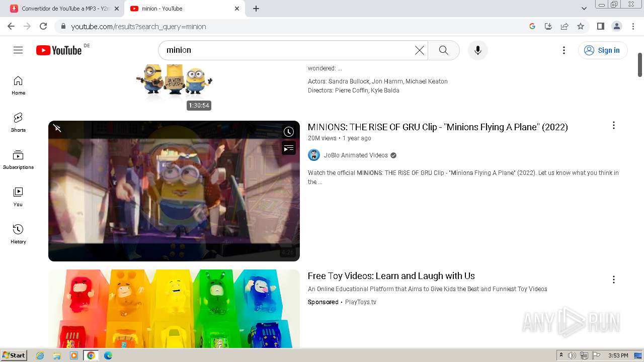Unmute the Minions clip preview
The height and width of the screenshot is (362, 644).
coord(57,129)
